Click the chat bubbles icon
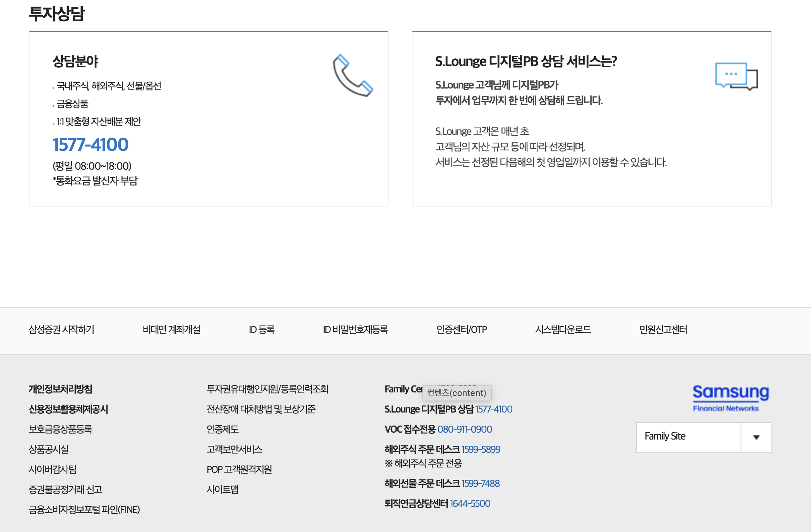 click(736, 76)
